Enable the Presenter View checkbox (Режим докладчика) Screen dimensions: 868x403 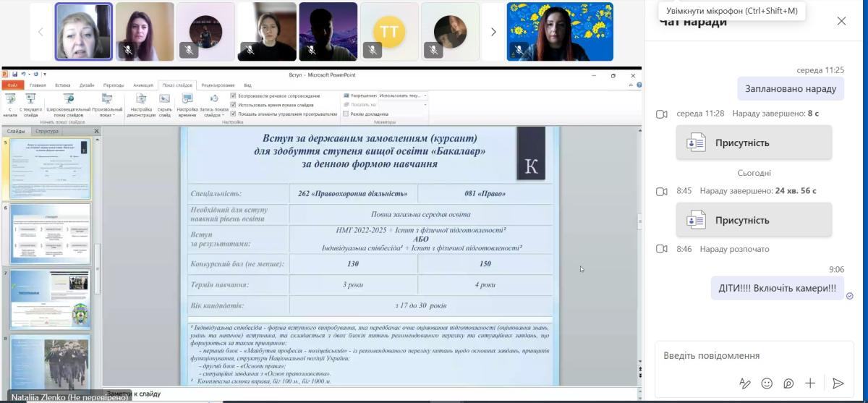(x=346, y=114)
